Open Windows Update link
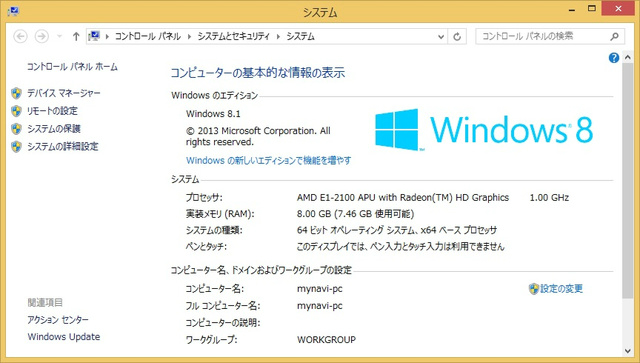Viewport: 640px width, 363px height. click(x=64, y=337)
